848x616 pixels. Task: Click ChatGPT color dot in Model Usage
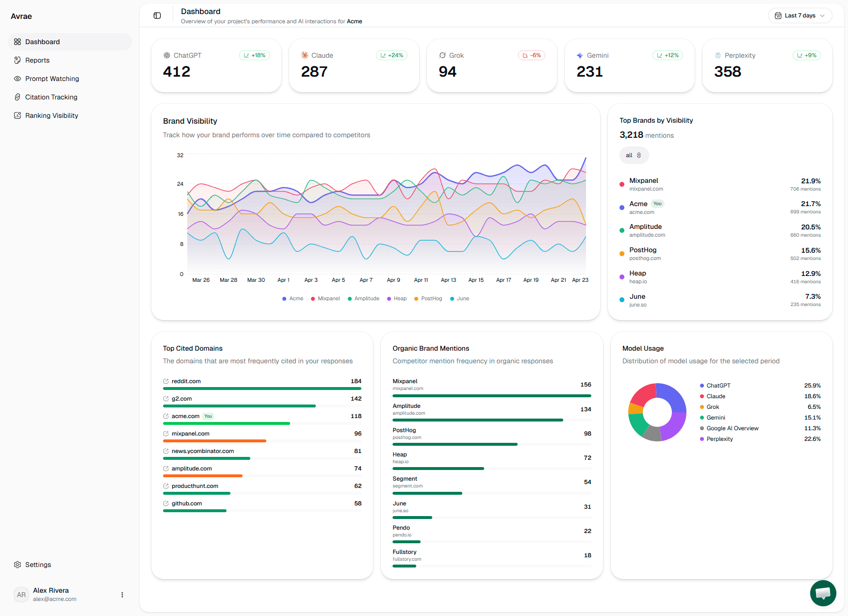pos(702,386)
